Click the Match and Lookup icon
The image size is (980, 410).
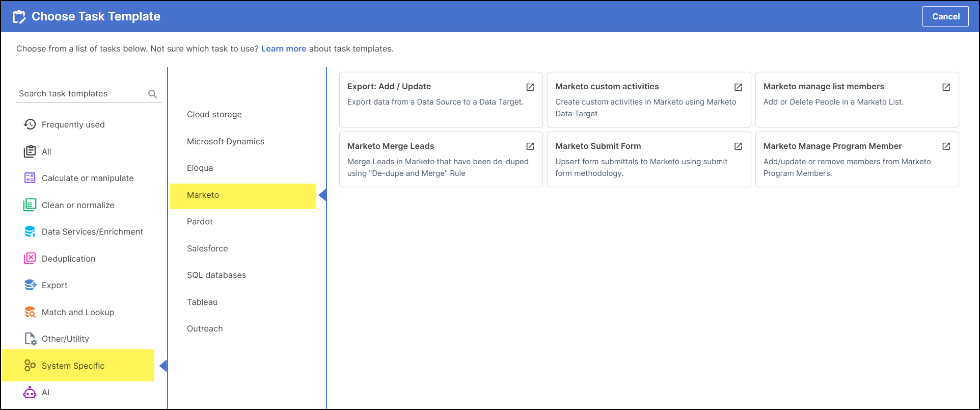click(30, 312)
